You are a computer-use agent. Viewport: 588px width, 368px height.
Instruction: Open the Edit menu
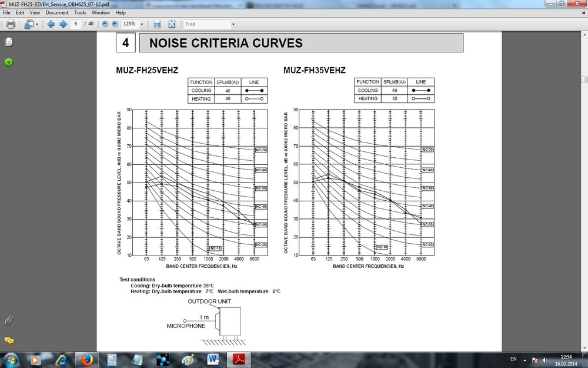pyautogui.click(x=20, y=12)
